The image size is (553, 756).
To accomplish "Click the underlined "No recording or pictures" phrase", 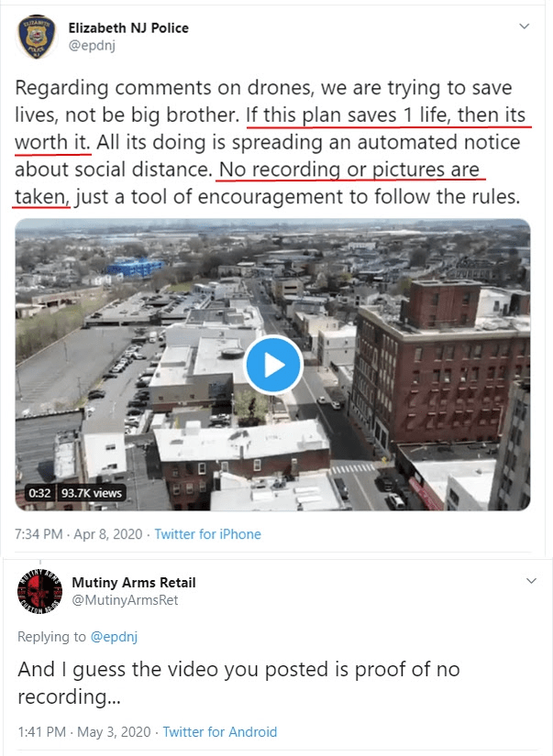I will point(352,170).
